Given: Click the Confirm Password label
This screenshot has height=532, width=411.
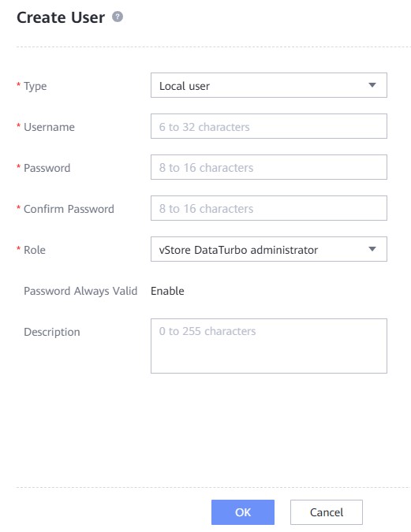Looking at the screenshot, I should click(69, 209).
